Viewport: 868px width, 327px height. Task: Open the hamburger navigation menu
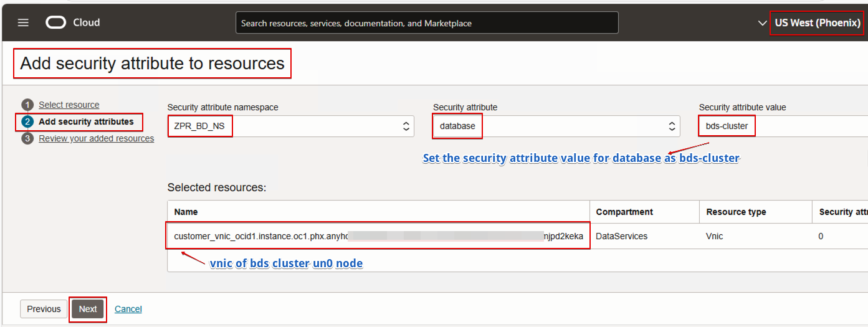pyautogui.click(x=23, y=22)
